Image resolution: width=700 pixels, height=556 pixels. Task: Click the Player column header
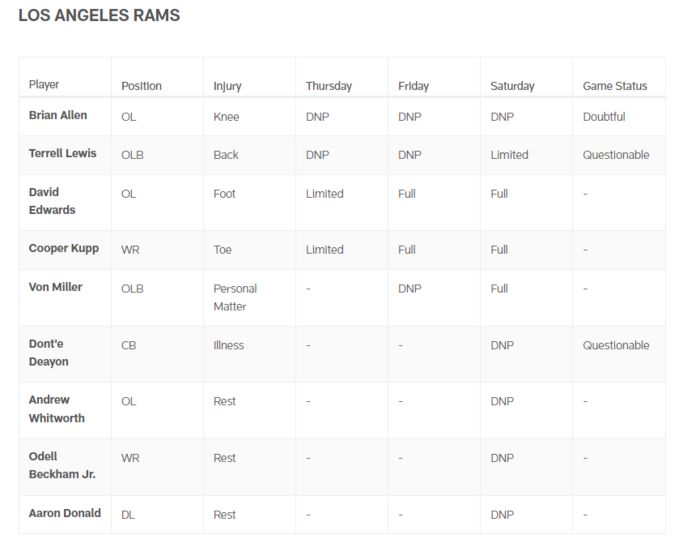(x=44, y=86)
